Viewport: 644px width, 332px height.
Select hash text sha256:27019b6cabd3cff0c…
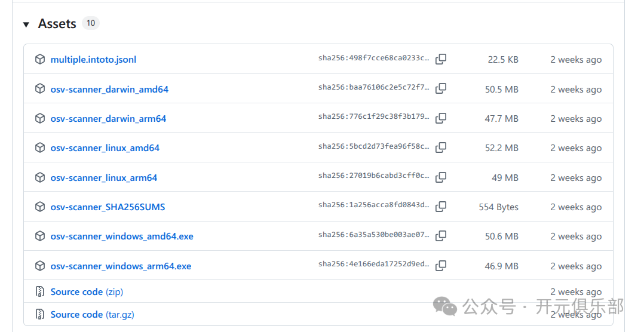(x=374, y=176)
